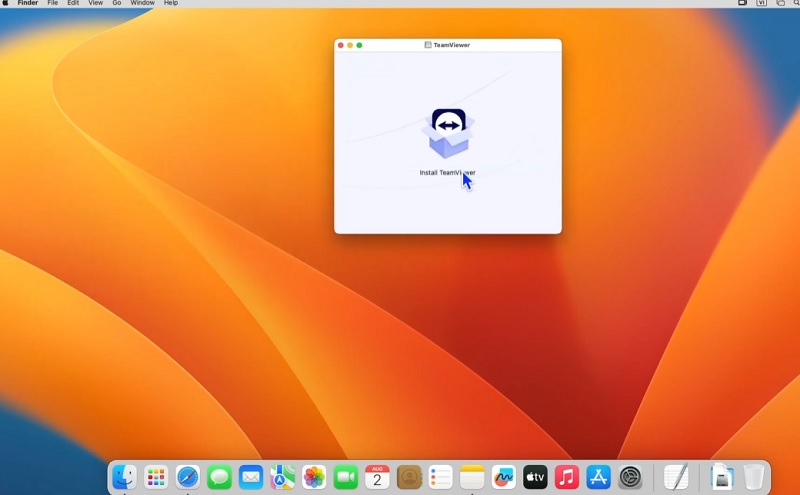Open Finder from the Dock
Viewport: 800px width, 495px height.
coord(124,477)
